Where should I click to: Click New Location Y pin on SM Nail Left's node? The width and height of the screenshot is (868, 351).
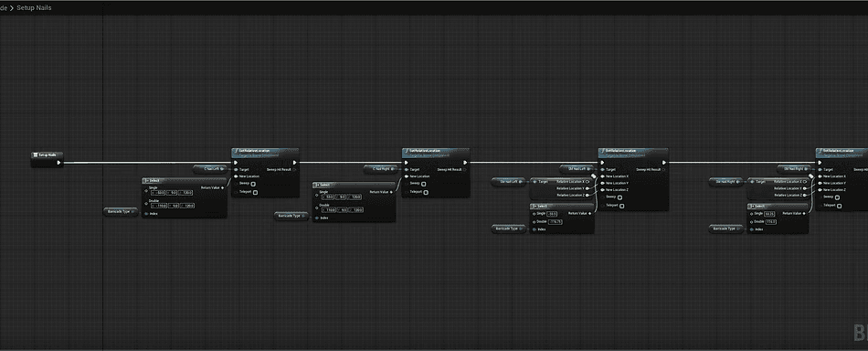pos(602,183)
